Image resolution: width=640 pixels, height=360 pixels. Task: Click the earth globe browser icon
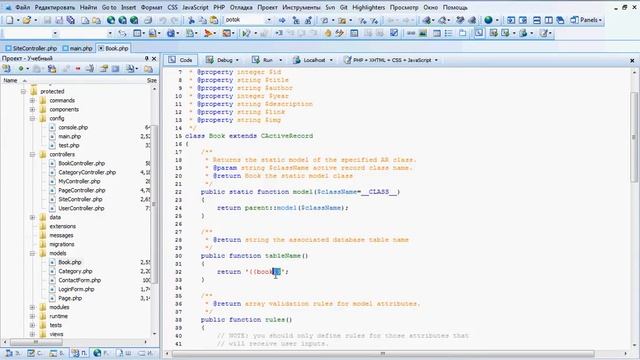[489, 20]
